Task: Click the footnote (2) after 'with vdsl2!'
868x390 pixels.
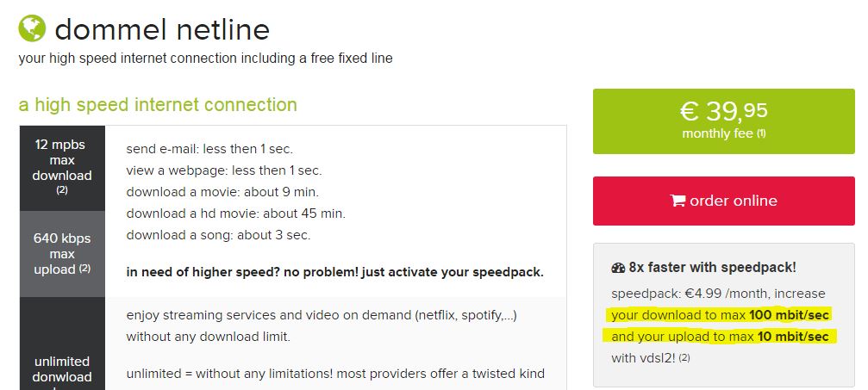Action: [x=685, y=358]
